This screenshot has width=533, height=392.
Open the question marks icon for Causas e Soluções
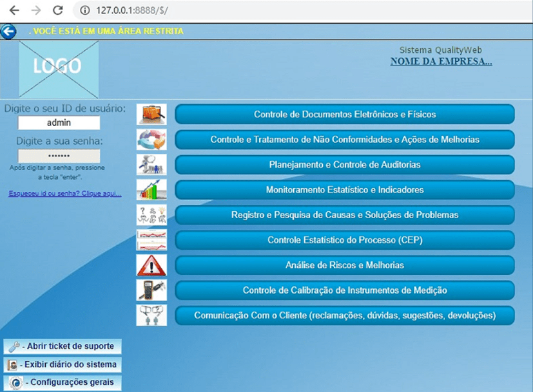coord(151,215)
